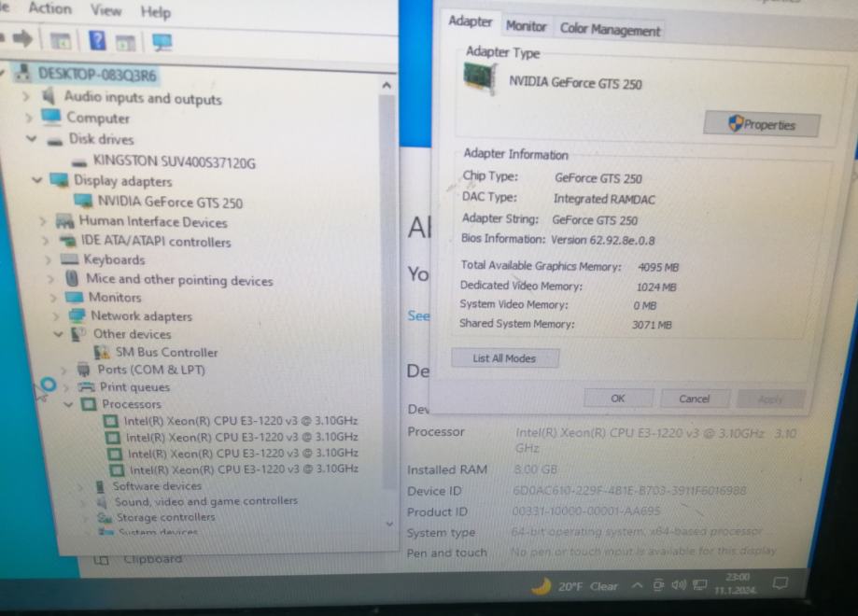This screenshot has height=616, width=858.
Task: Open the Action menu
Action: (x=49, y=8)
